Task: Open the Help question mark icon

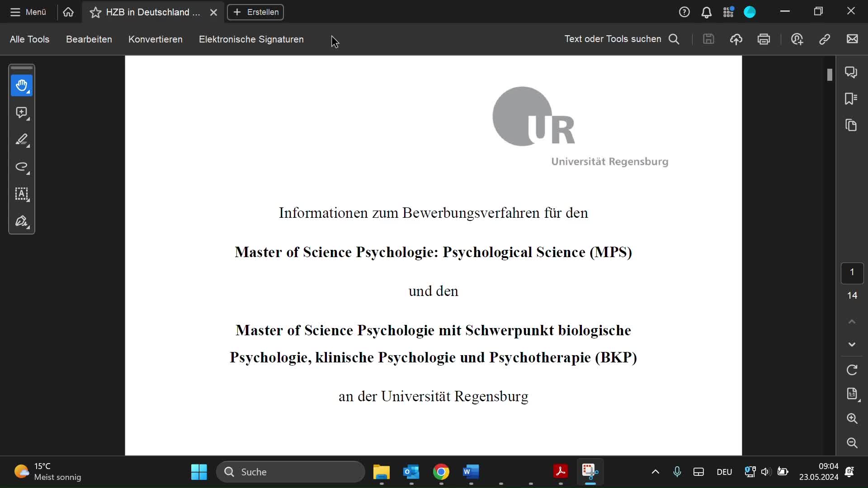Action: pos(684,12)
